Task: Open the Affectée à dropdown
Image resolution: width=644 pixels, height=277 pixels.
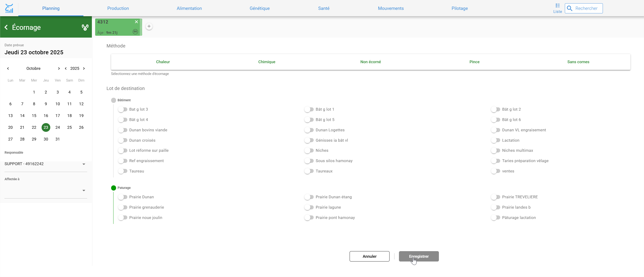Action: (46, 191)
